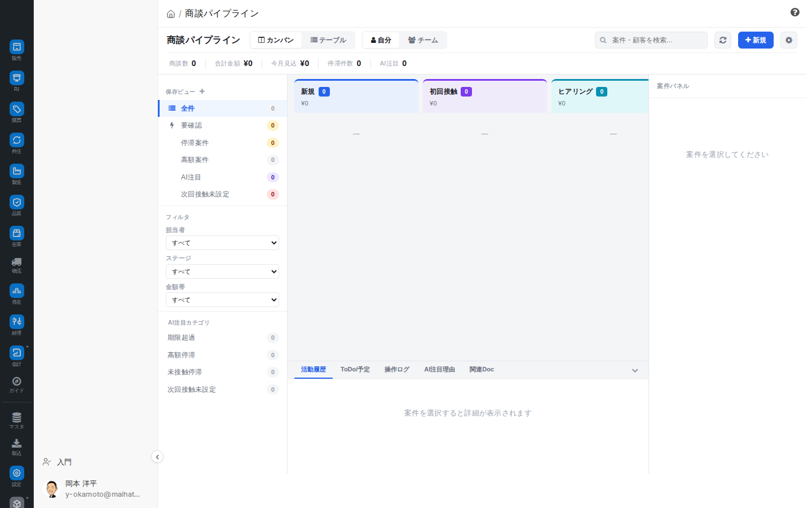Open the 経理 accounting sliders icon
The height and width of the screenshot is (508, 812).
pos(17,322)
